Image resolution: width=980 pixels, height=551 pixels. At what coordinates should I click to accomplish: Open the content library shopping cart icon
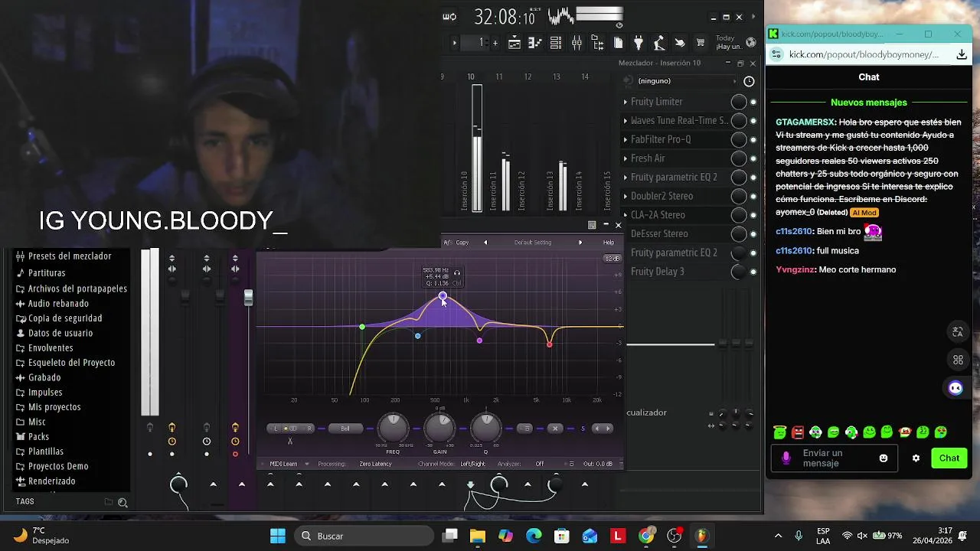pos(701,42)
